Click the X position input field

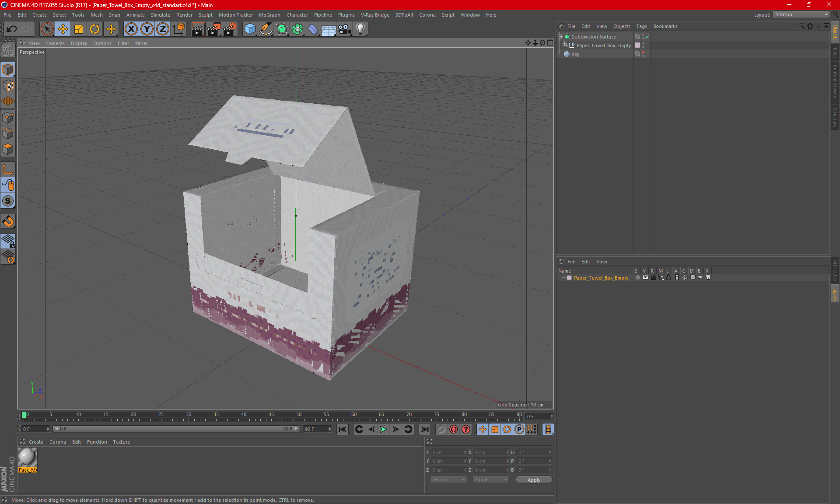point(448,452)
